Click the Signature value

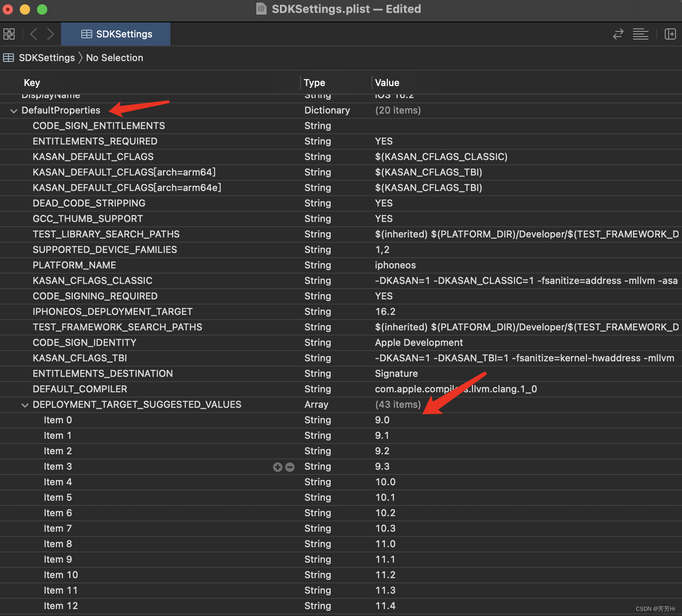396,373
